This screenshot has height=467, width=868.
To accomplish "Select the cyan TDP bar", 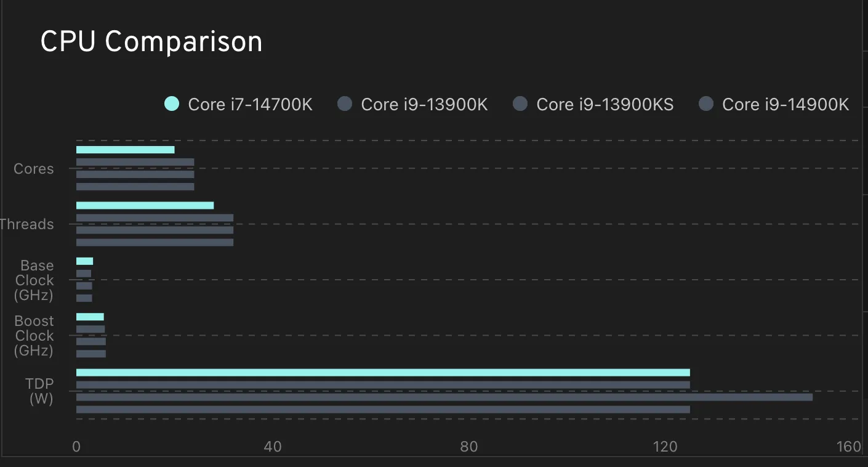I will 382,372.
